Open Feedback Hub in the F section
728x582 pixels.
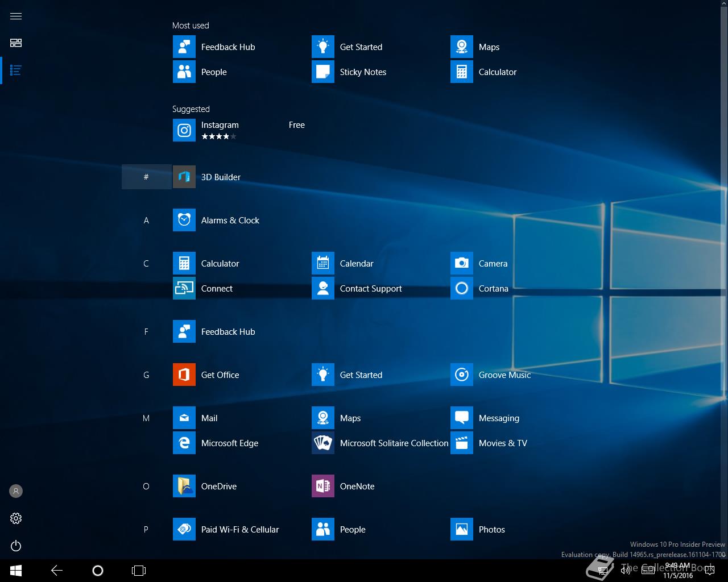(x=241, y=331)
